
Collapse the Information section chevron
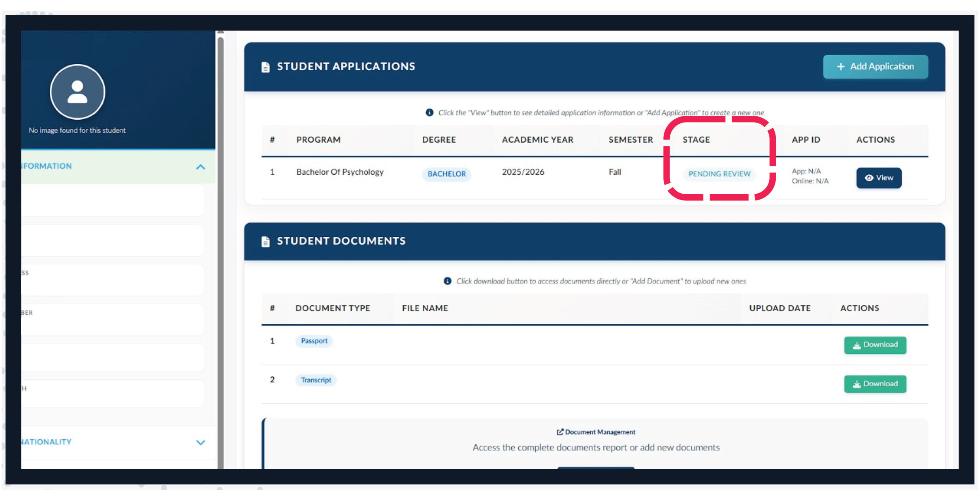tap(200, 167)
